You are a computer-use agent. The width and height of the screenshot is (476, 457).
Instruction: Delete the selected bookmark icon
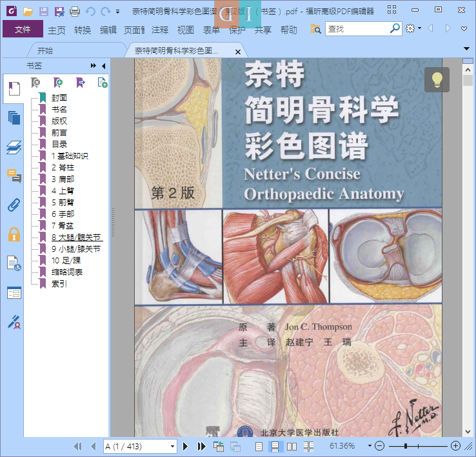coord(35,83)
